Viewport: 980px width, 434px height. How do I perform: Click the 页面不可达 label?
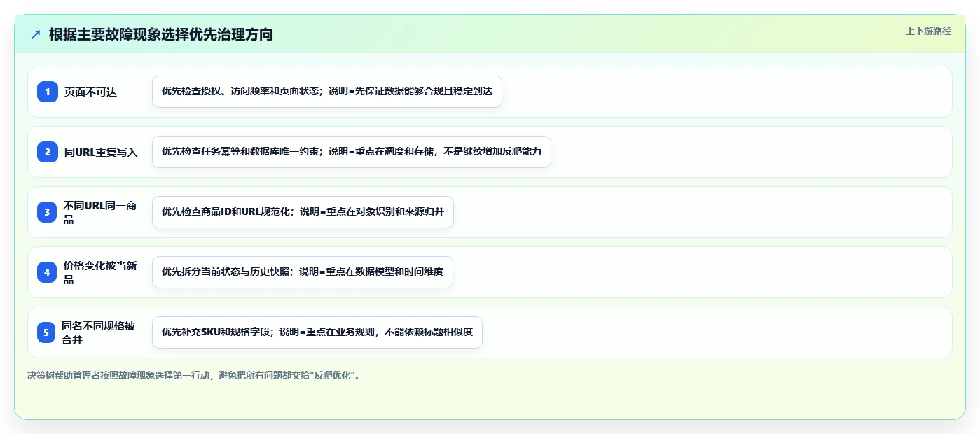(90, 92)
